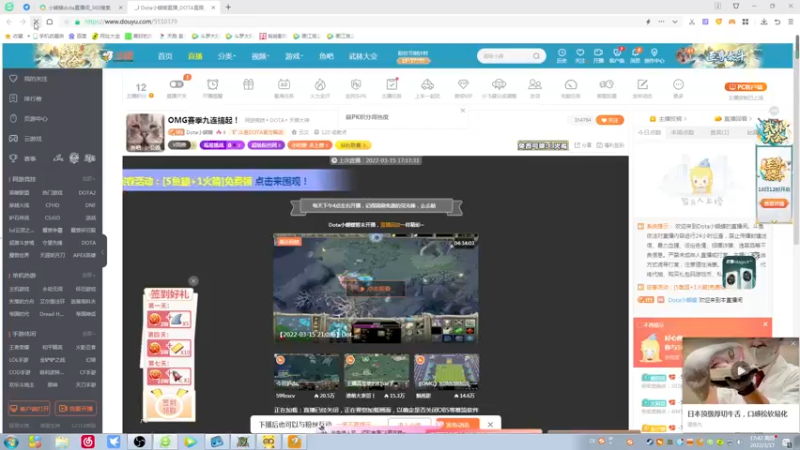Screen dimensions: 800x450
Task: Expand 全部 next to 单机热游 section
Action: [89, 276]
